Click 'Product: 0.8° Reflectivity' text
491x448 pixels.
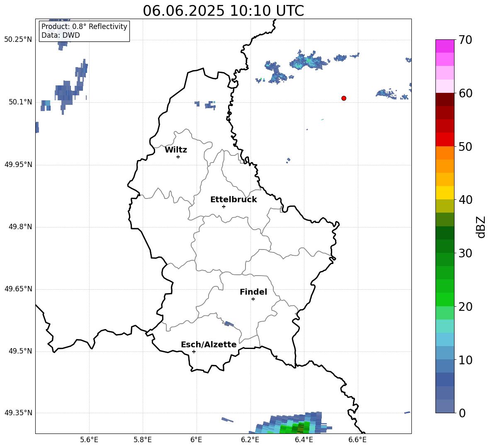pos(84,27)
